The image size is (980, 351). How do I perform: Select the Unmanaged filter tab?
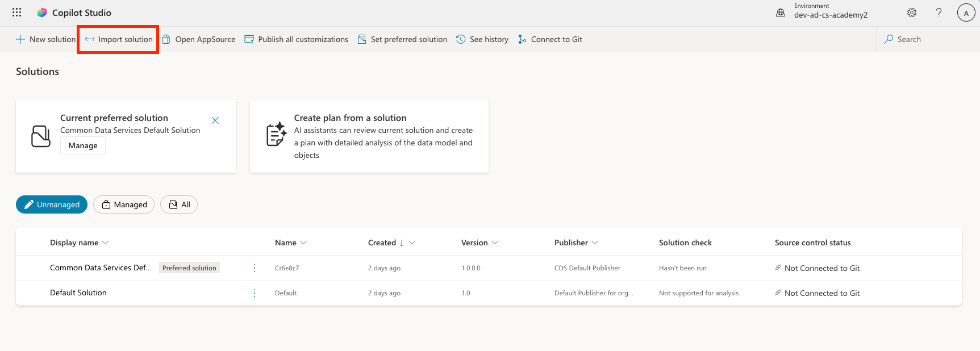click(52, 204)
